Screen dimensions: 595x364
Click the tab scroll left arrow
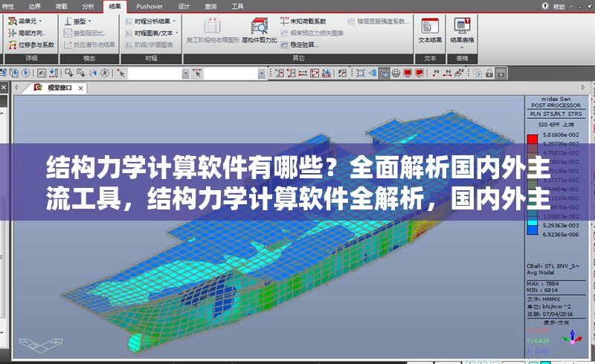[16, 87]
